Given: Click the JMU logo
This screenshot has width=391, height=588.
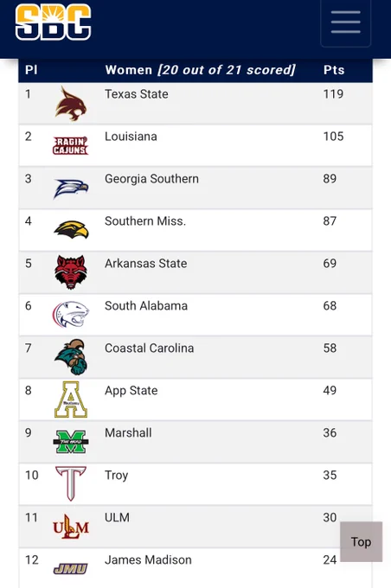Looking at the screenshot, I should click(71, 569).
